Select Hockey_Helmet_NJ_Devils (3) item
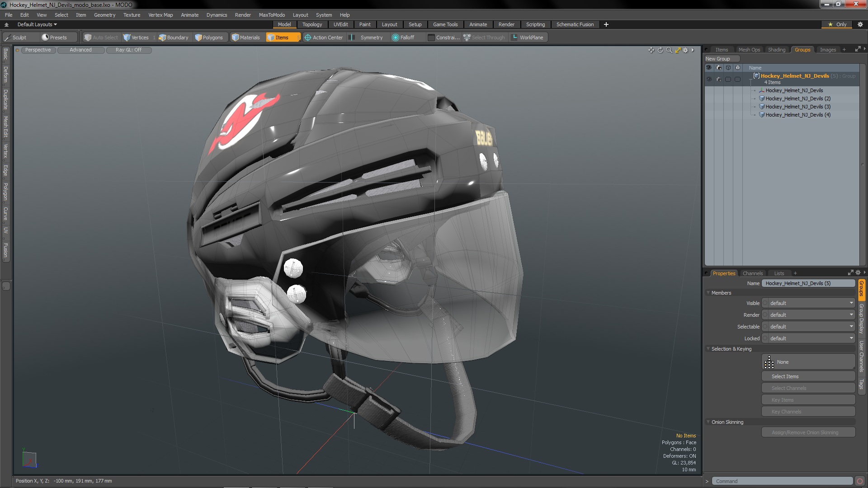This screenshot has width=868, height=488. [798, 107]
